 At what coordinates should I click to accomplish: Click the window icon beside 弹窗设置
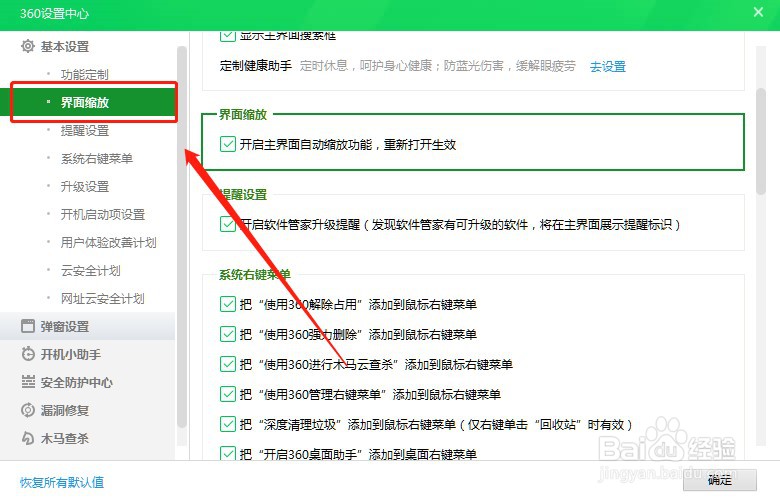28,326
